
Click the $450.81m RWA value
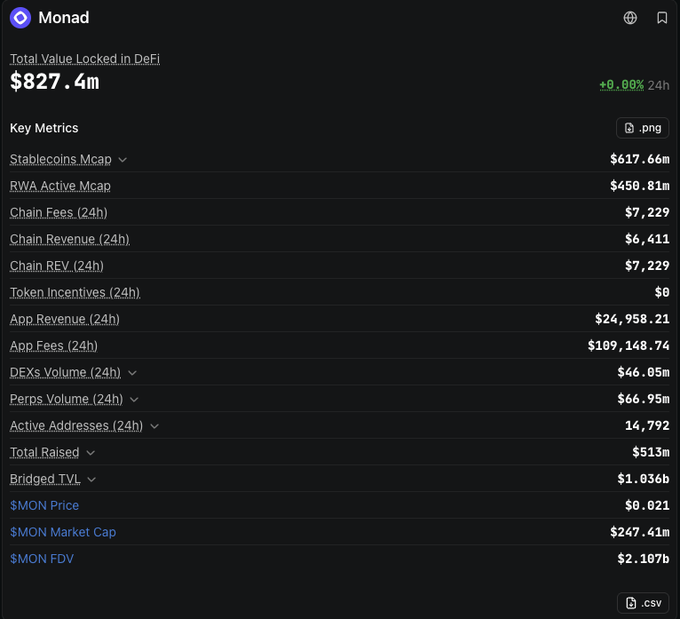click(x=640, y=186)
